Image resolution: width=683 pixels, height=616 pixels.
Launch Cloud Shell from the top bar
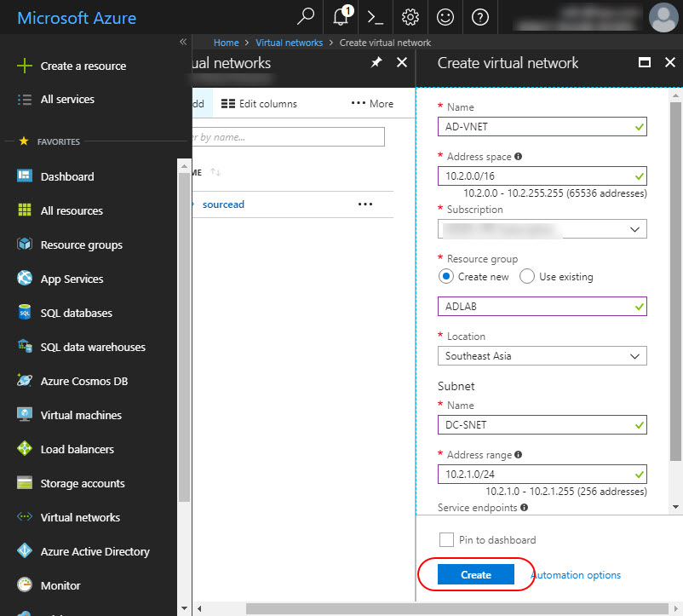pyautogui.click(x=375, y=17)
